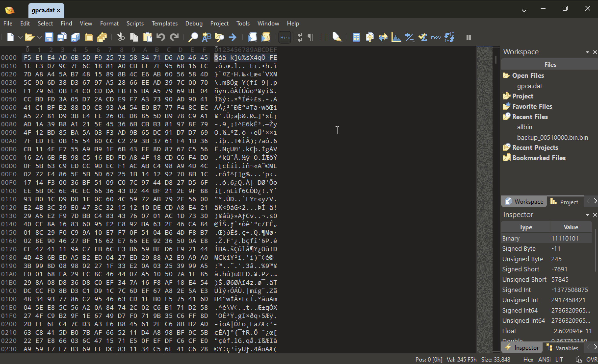Click the mini-map scroll area of hex editor
The image size is (598, 364).
(x=484, y=199)
